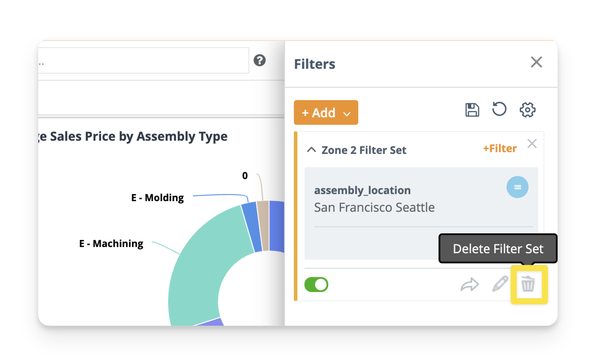Click the E - Machining chart label
Screen dimensions: 596x364
click(x=111, y=244)
